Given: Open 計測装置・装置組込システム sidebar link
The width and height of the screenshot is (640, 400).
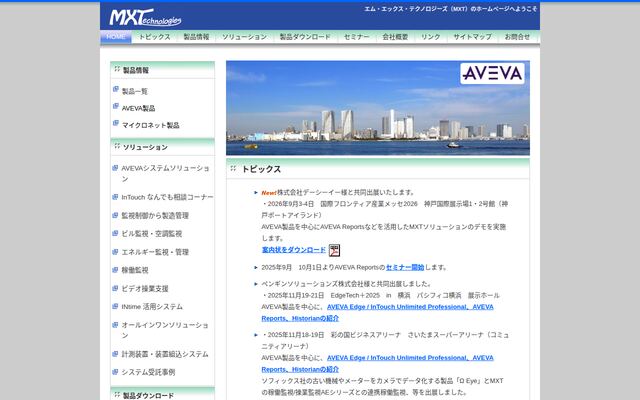Looking at the screenshot, I should coord(165,354).
